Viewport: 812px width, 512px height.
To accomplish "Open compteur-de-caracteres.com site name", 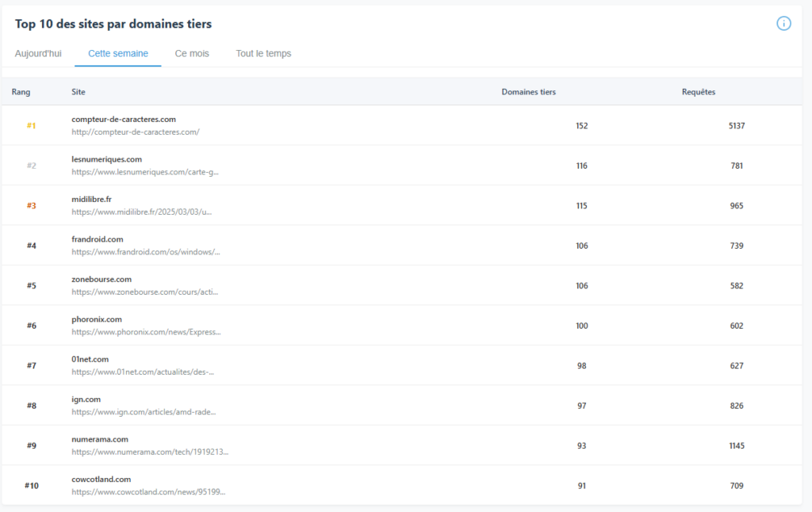I will 124,119.
